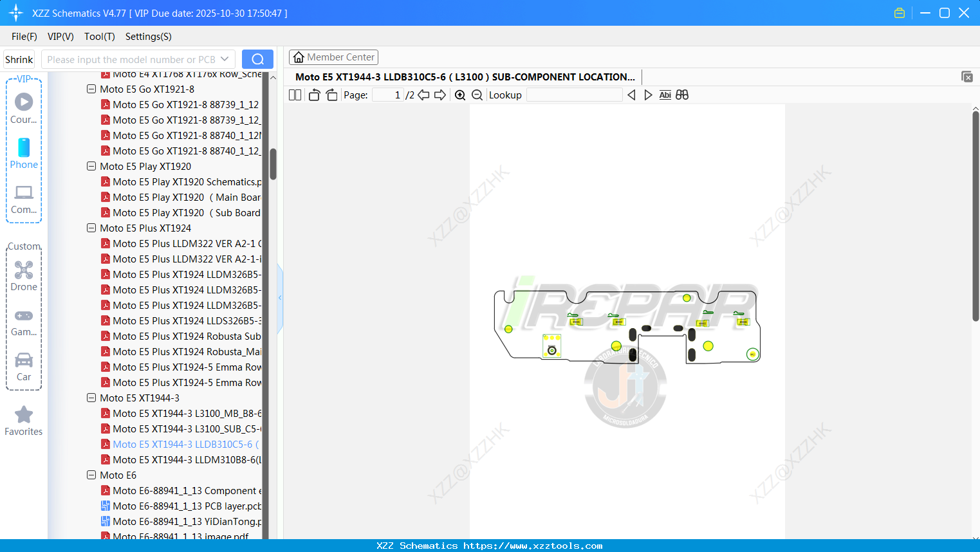The width and height of the screenshot is (980, 552).
Task: Open Moto E6-88941_1_13 Component file
Action: tap(181, 491)
